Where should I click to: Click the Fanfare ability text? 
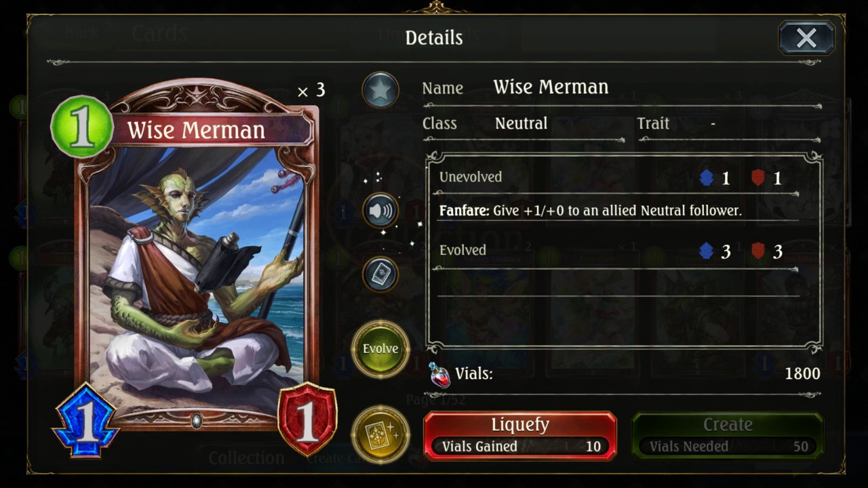pos(591,211)
